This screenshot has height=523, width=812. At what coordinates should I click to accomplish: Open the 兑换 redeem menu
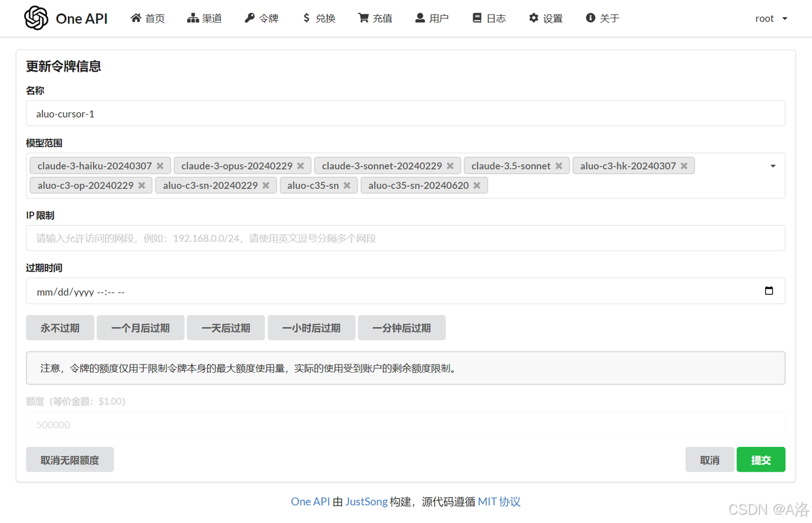tap(318, 18)
